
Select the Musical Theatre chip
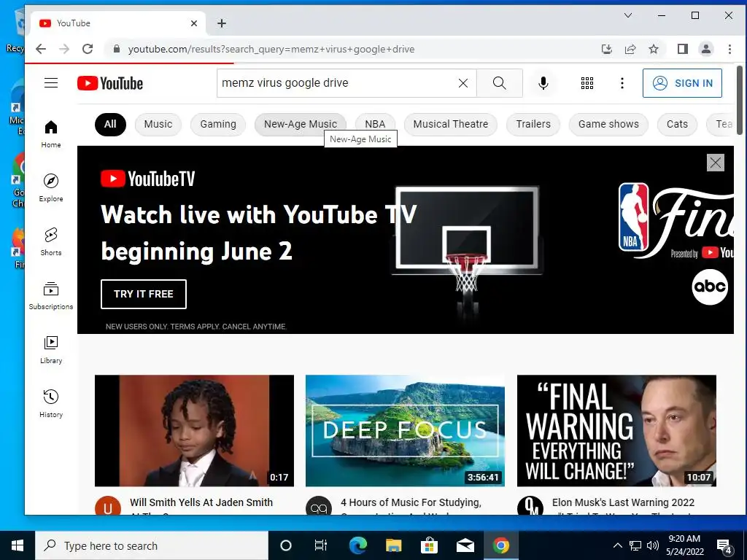click(451, 124)
